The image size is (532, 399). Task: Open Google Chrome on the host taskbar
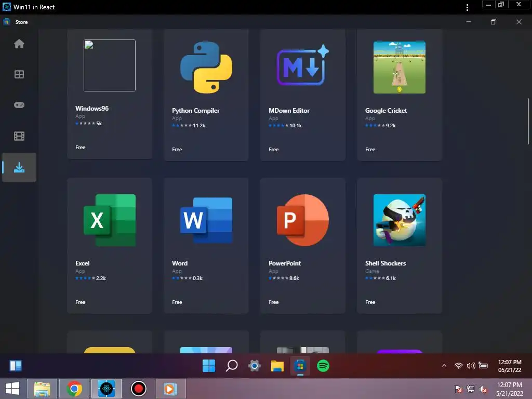pos(74,389)
